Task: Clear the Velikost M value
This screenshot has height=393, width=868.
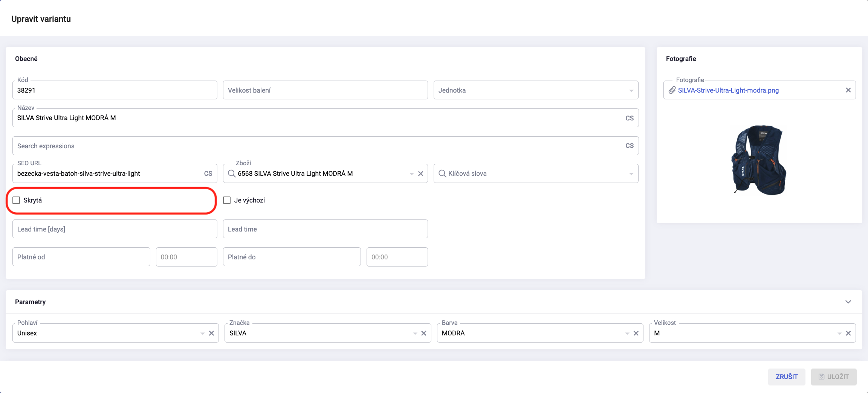Action: click(848, 333)
